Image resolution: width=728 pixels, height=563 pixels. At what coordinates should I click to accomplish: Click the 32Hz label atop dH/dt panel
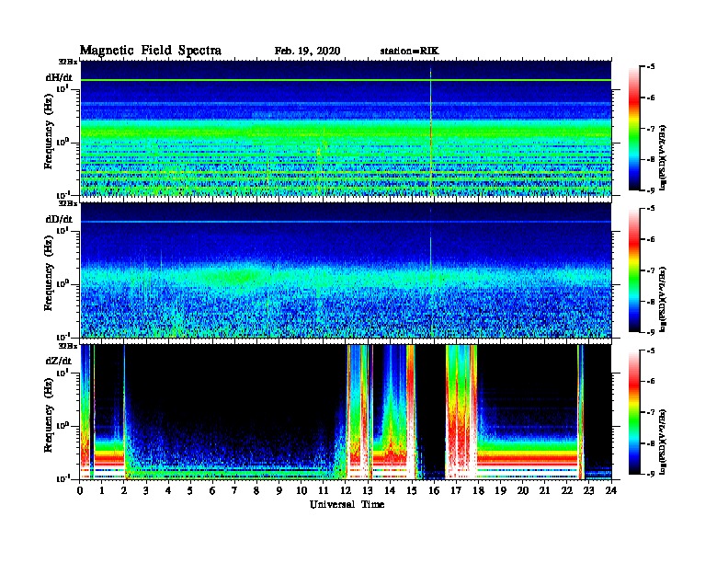68,62
